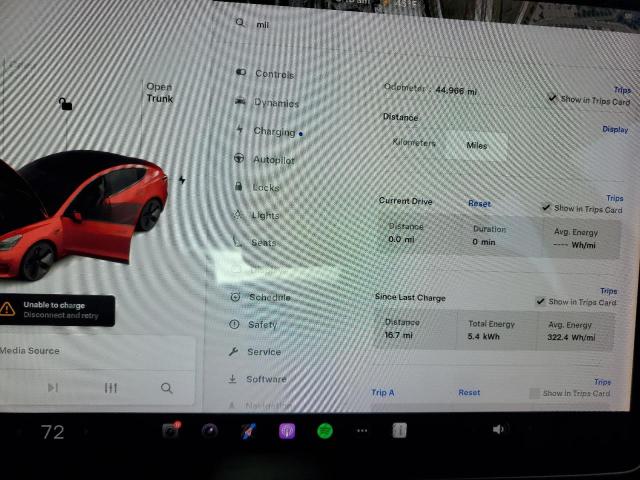Reset the Current Drive trip
Image resolution: width=640 pixels, height=480 pixels.
coord(479,203)
